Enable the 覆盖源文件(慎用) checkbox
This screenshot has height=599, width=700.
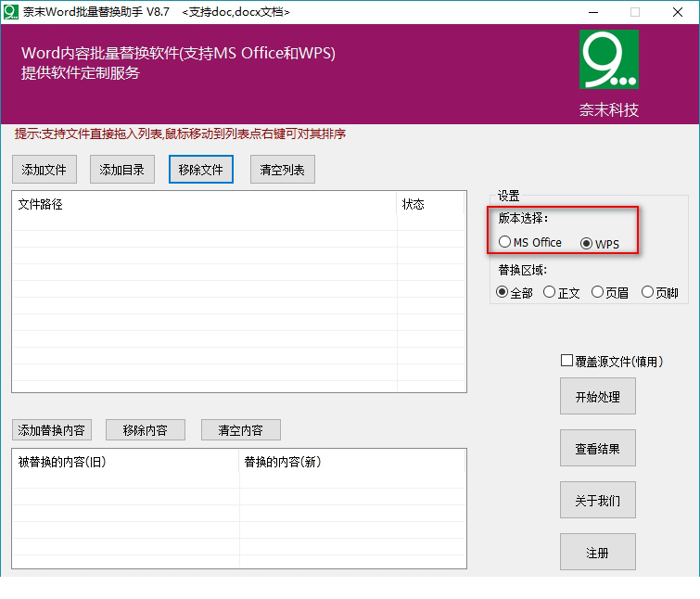pos(567,361)
